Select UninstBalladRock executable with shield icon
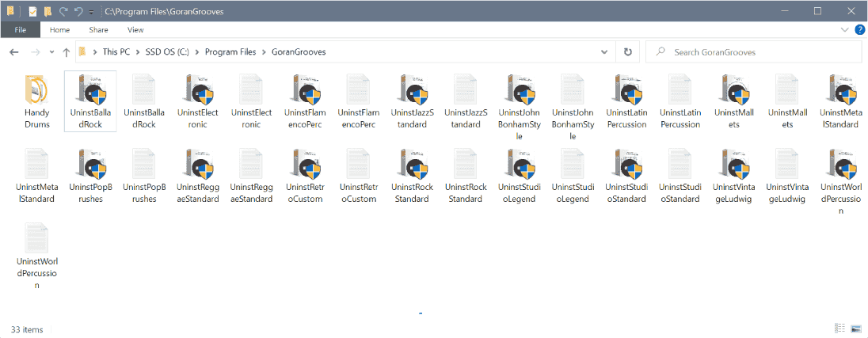The image size is (868, 338). [90, 101]
